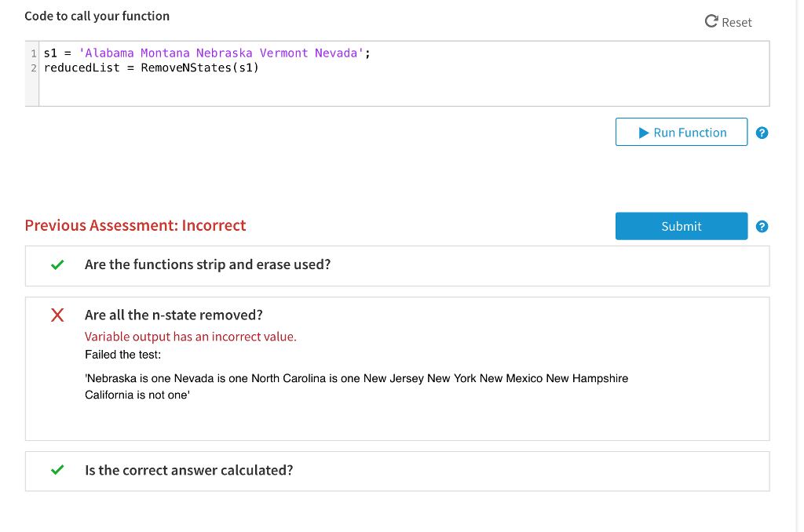Click line number 2 in code gutter
The width and height of the screenshot is (804, 532).
coord(33,67)
